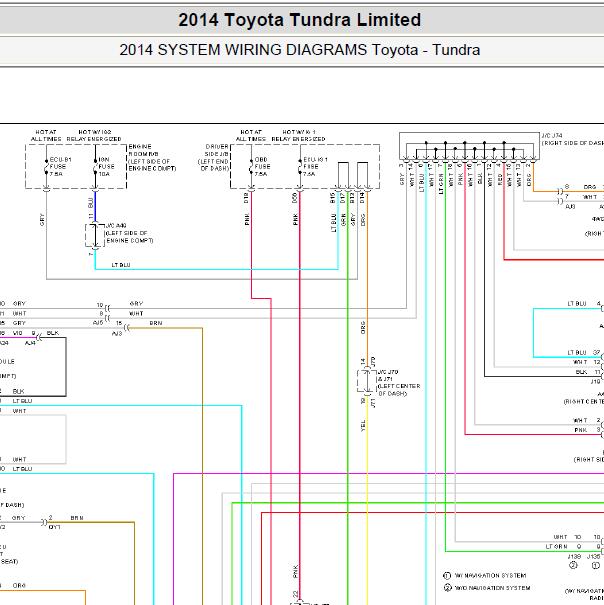Select the '2014 SYSTEM WIRING DIAGRAMS Toyota - Tundra' heading
This screenshot has height=605, width=604.
coord(299,50)
